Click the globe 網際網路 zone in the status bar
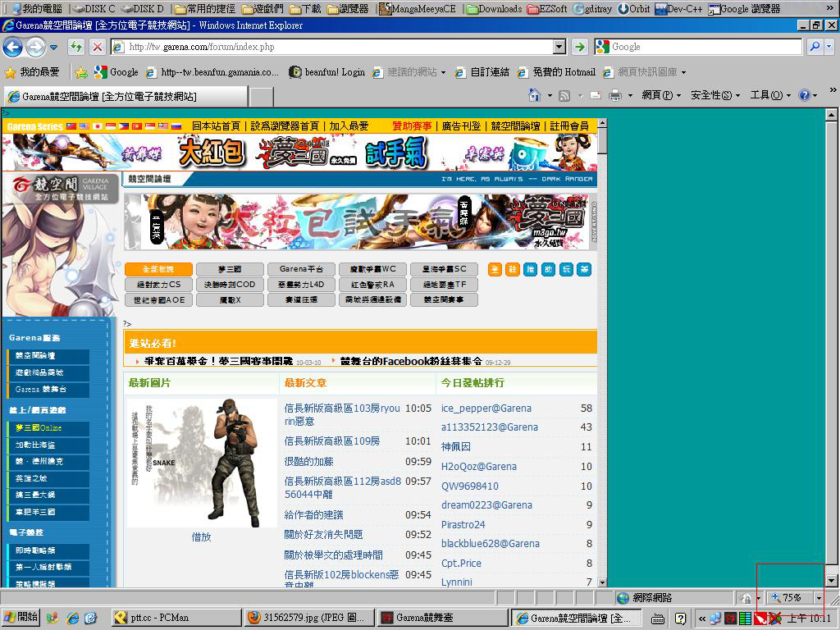840x630 pixels. point(645,598)
